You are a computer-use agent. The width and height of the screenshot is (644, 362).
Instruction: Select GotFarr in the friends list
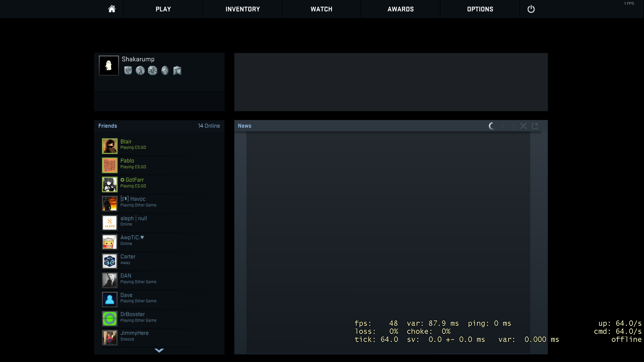[x=135, y=180]
